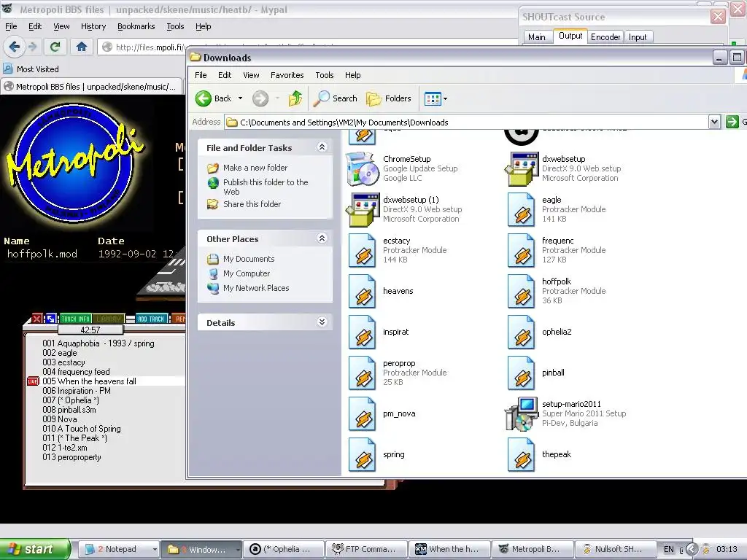Image resolution: width=747 pixels, height=560 pixels.
Task: Select playlist track 010 A Touch of Spring
Action: point(82,429)
